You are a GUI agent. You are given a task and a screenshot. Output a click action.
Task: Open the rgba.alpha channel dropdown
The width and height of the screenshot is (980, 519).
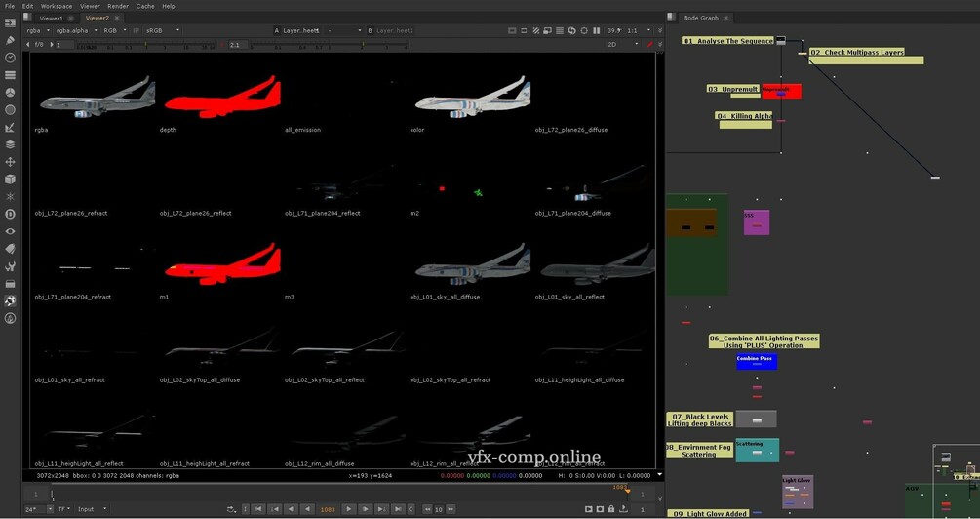(76, 30)
